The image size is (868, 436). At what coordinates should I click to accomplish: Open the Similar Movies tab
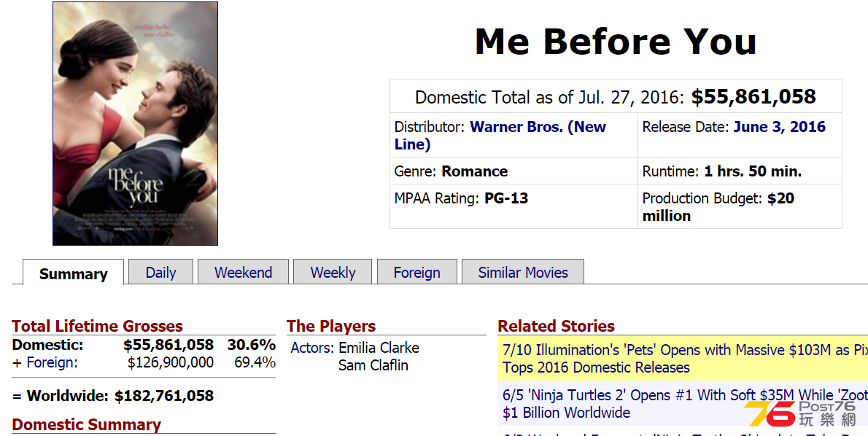tap(523, 272)
